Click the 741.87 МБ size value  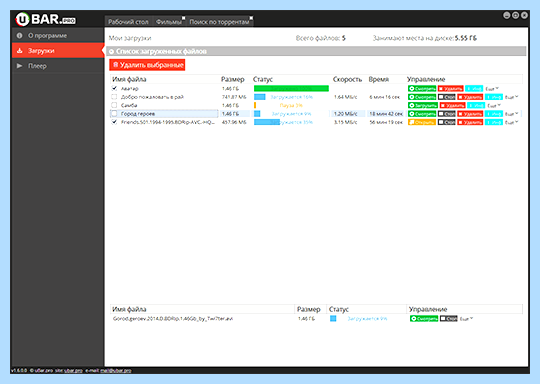(x=234, y=97)
